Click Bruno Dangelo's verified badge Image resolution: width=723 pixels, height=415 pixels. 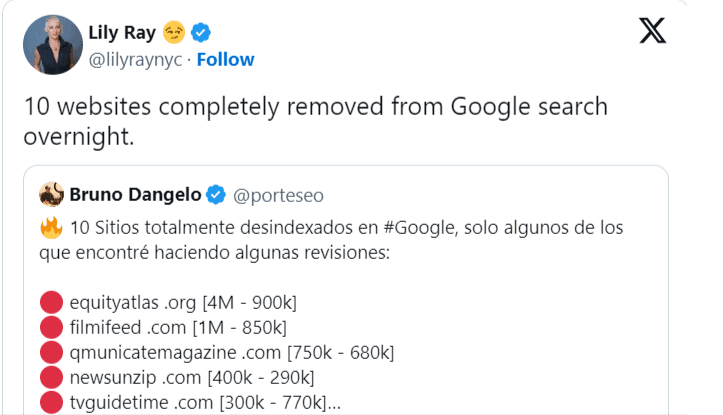point(216,193)
